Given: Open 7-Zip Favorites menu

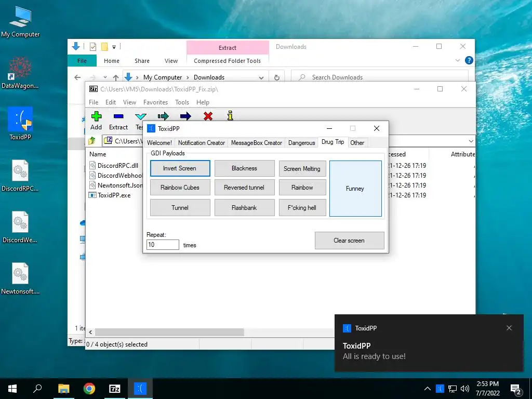Looking at the screenshot, I should pyautogui.click(x=155, y=102).
